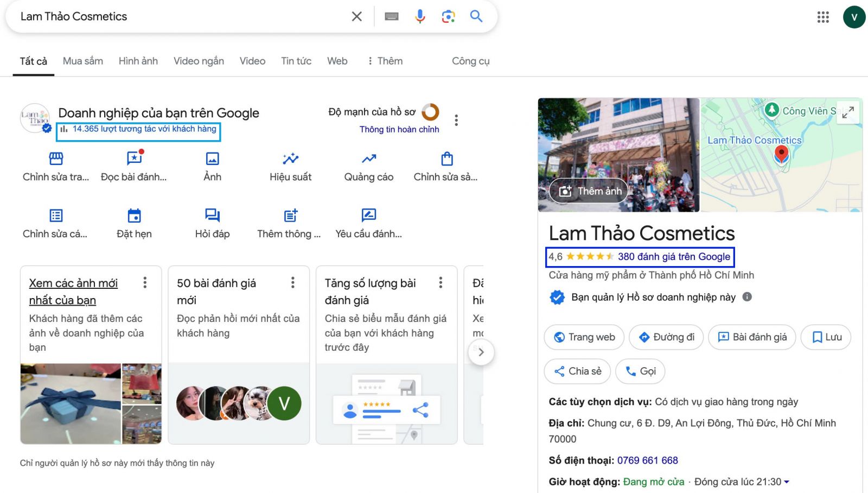Image resolution: width=868 pixels, height=493 pixels.
Task: Open the on-screen keyboard input tool
Action: (392, 16)
